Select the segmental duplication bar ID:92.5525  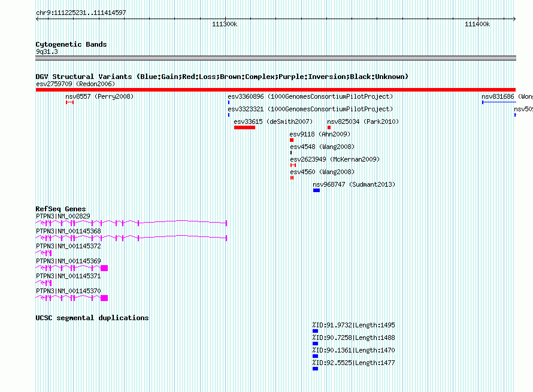click(x=316, y=369)
